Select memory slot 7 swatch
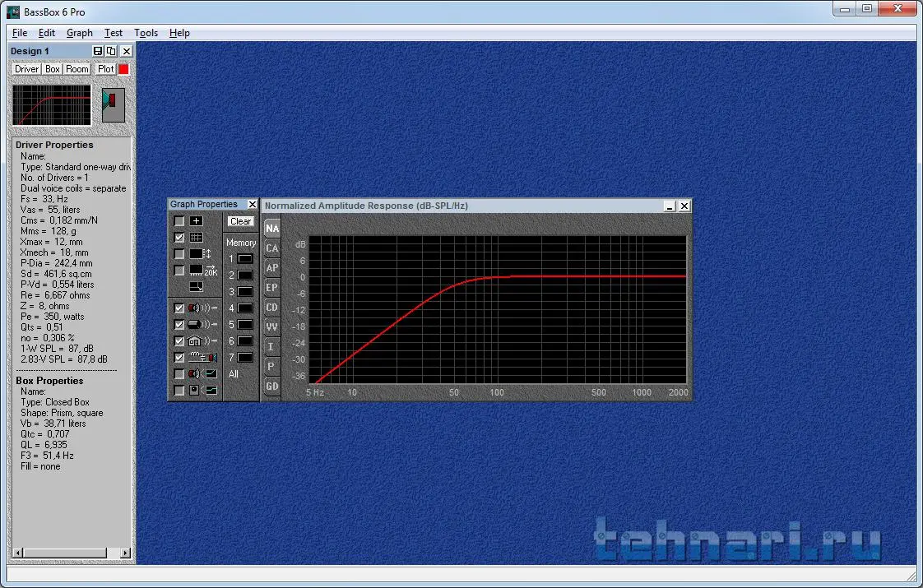Image resolution: width=923 pixels, height=588 pixels. (x=245, y=358)
